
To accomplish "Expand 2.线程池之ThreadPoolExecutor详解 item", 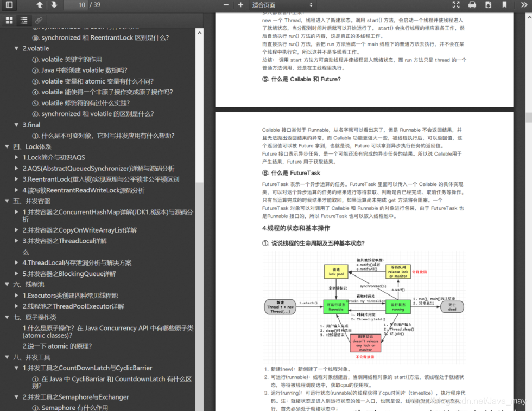I will click(x=16, y=306).
